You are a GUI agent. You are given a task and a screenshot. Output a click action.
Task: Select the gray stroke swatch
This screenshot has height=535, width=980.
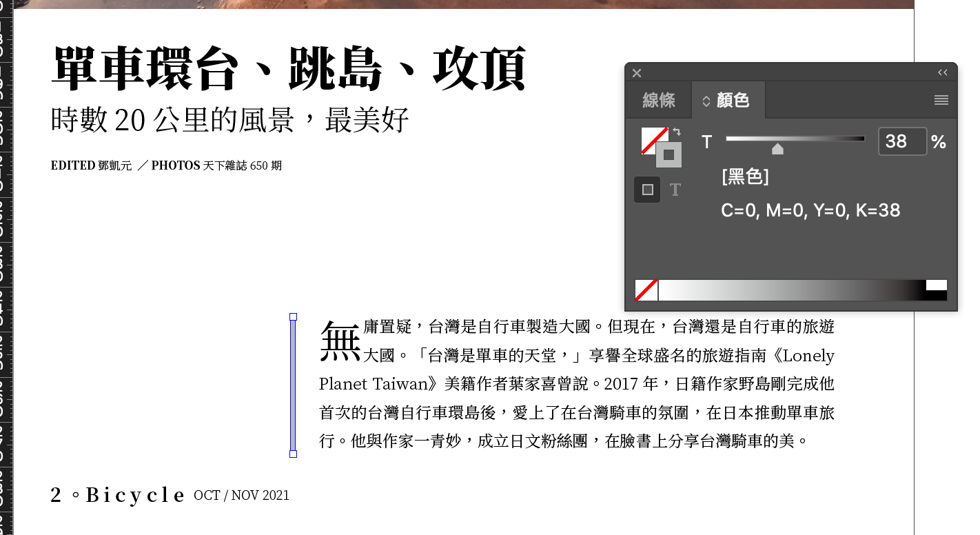coord(668,155)
